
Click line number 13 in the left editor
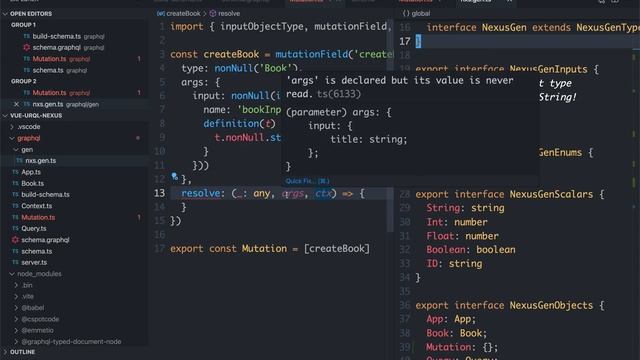coord(159,193)
